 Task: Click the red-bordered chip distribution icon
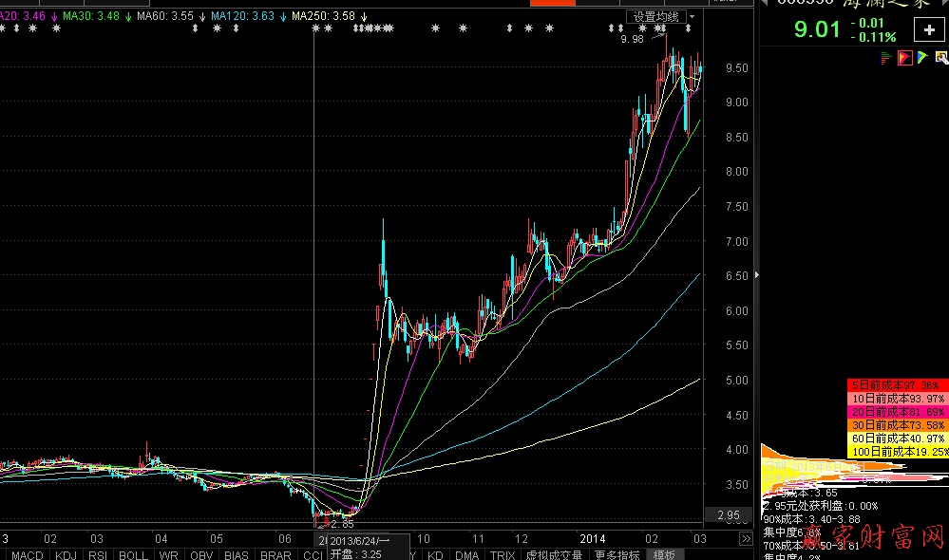[x=905, y=58]
